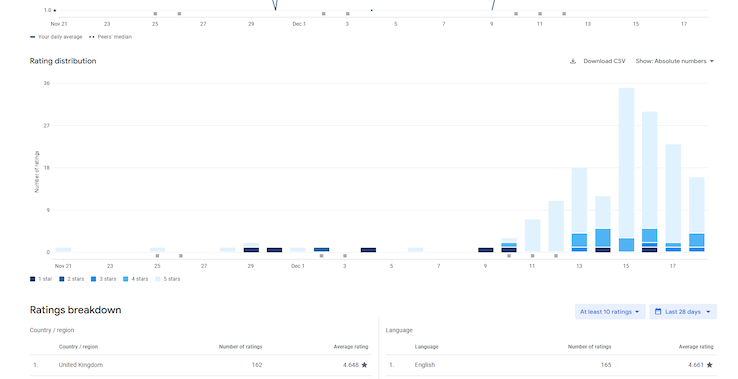738x379 pixels.
Task: Open the English language row
Action: (551, 365)
